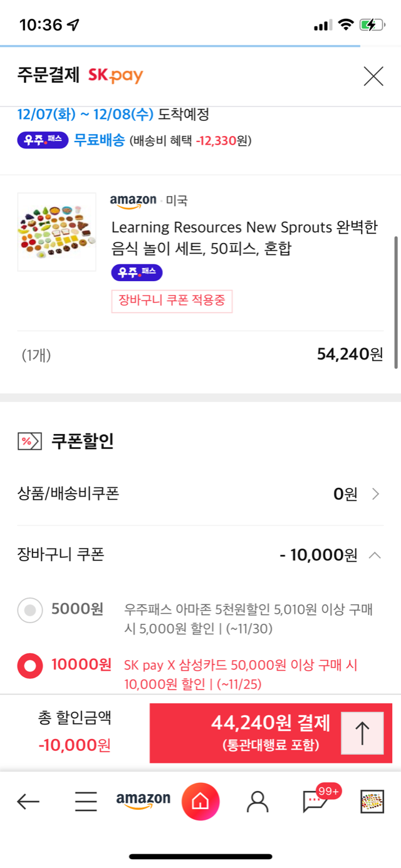Open recently viewed item thumbnail in bottom bar

tap(372, 801)
